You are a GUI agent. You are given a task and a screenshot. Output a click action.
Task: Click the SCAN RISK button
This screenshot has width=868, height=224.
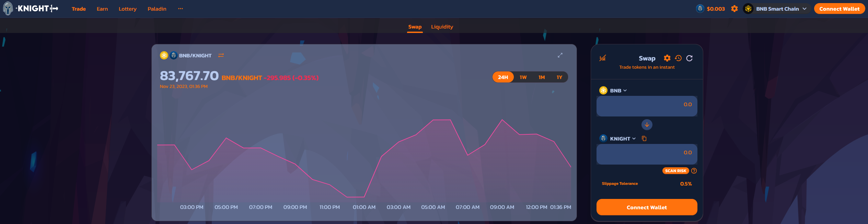tap(675, 171)
